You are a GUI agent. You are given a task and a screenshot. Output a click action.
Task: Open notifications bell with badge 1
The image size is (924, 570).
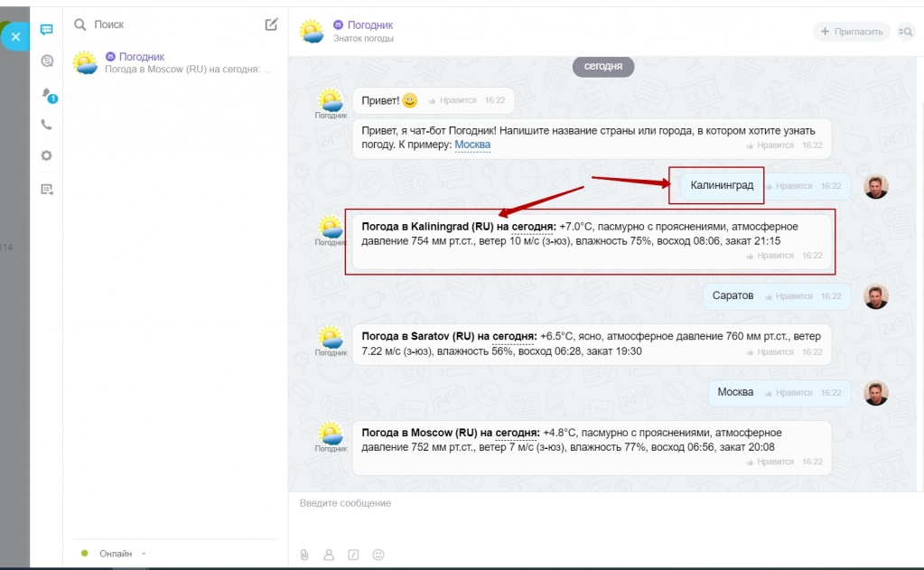point(48,94)
